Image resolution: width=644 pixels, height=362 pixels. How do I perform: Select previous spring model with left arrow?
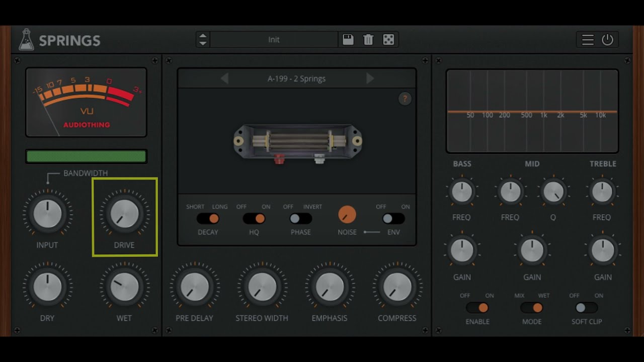(225, 78)
